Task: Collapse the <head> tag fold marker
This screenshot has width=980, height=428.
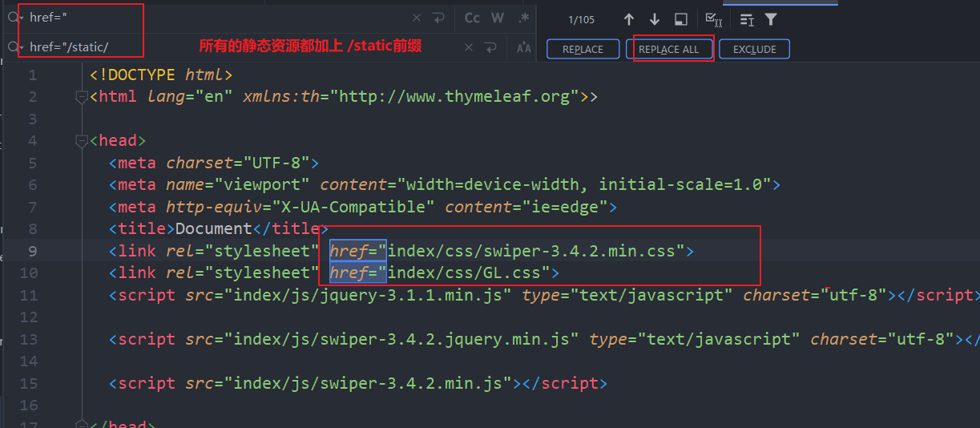Action: click(80, 141)
